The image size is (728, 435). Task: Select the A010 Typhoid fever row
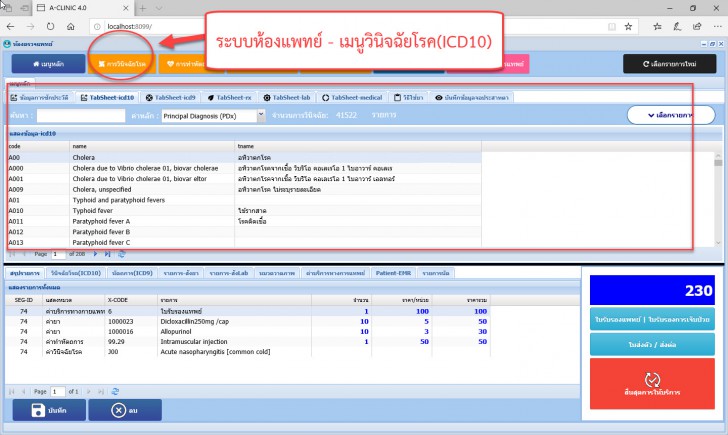point(244,211)
